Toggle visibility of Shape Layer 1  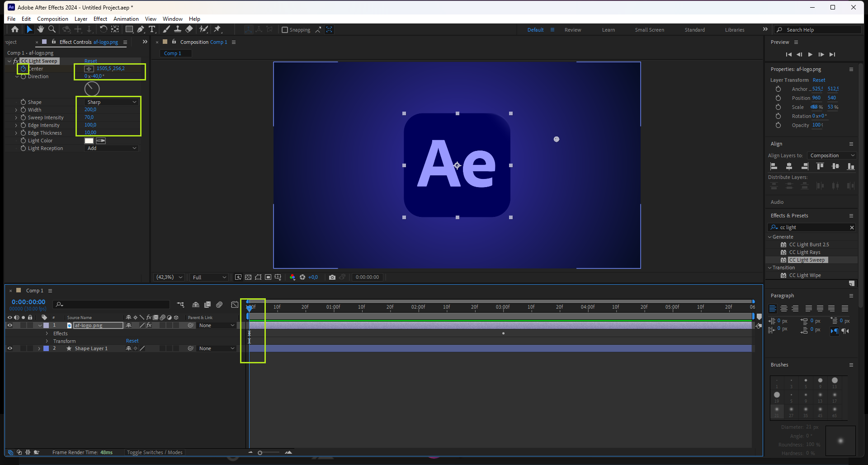coord(9,348)
